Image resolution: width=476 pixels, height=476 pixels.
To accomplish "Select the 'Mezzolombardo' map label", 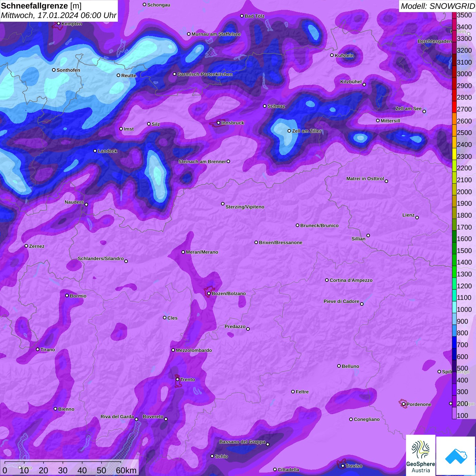I will [x=194, y=350].
